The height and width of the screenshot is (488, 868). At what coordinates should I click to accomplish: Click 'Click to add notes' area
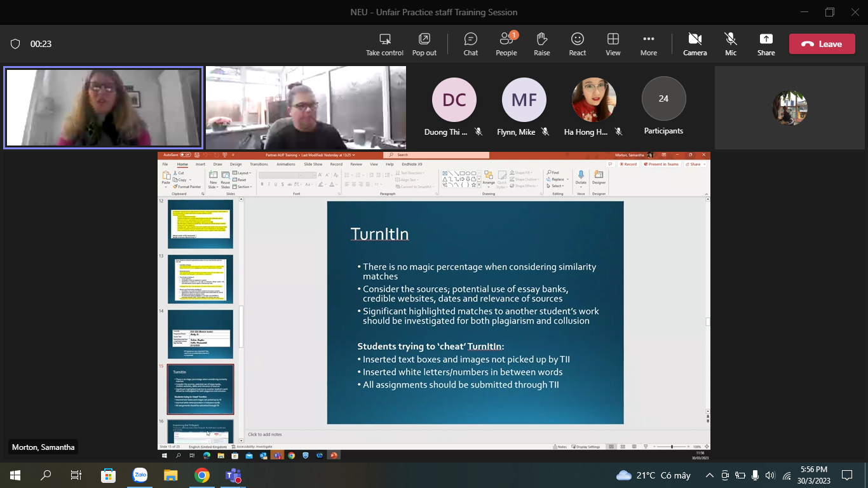pos(265,434)
